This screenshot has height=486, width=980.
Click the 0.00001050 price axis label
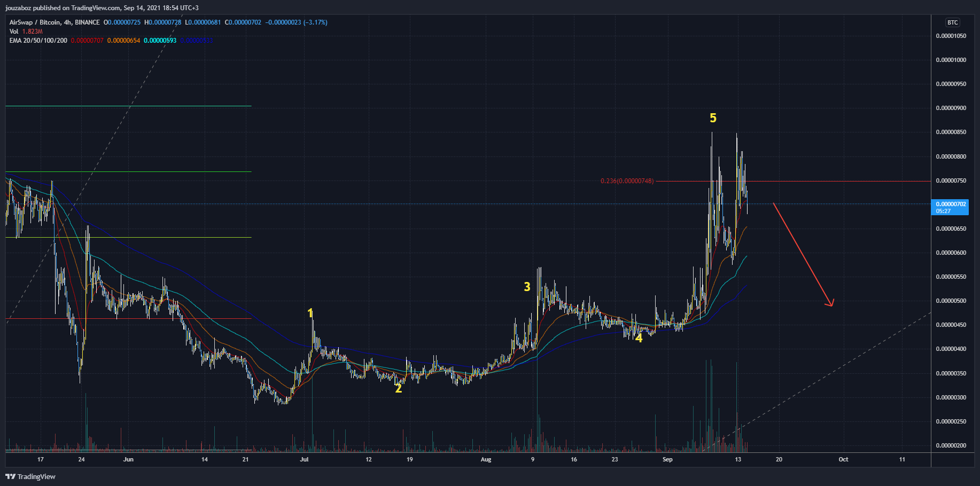click(951, 36)
